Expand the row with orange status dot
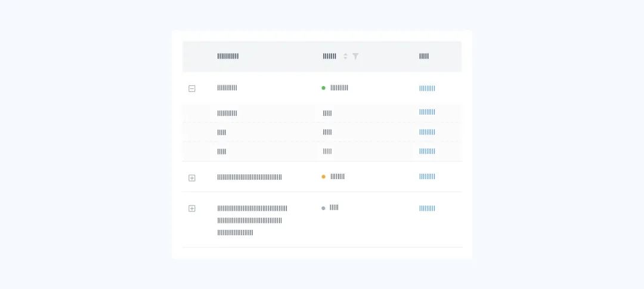644x289 pixels. tap(192, 178)
